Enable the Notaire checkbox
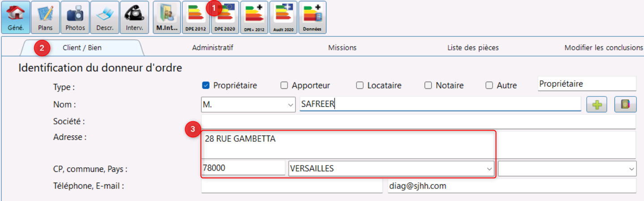Viewport: 644px width, 201px height. click(x=428, y=85)
